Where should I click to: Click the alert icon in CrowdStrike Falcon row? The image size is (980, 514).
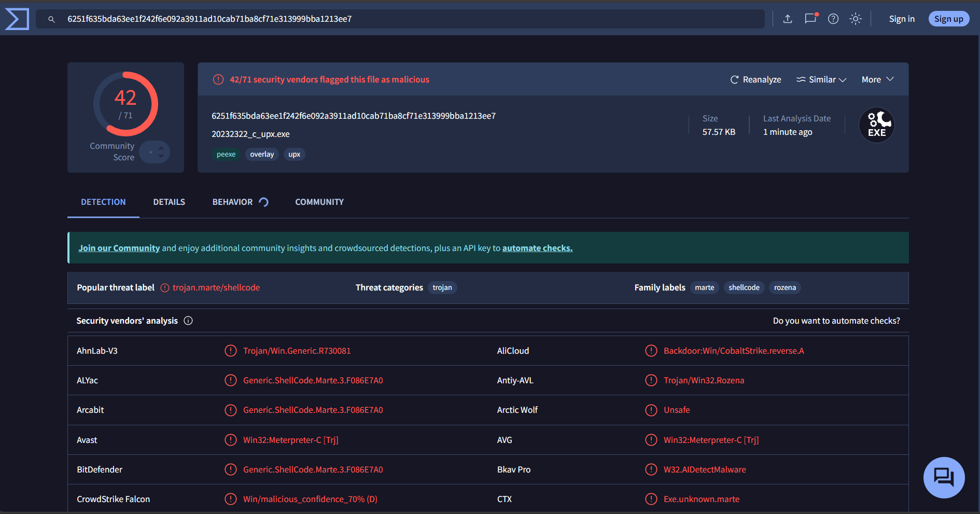(231, 499)
